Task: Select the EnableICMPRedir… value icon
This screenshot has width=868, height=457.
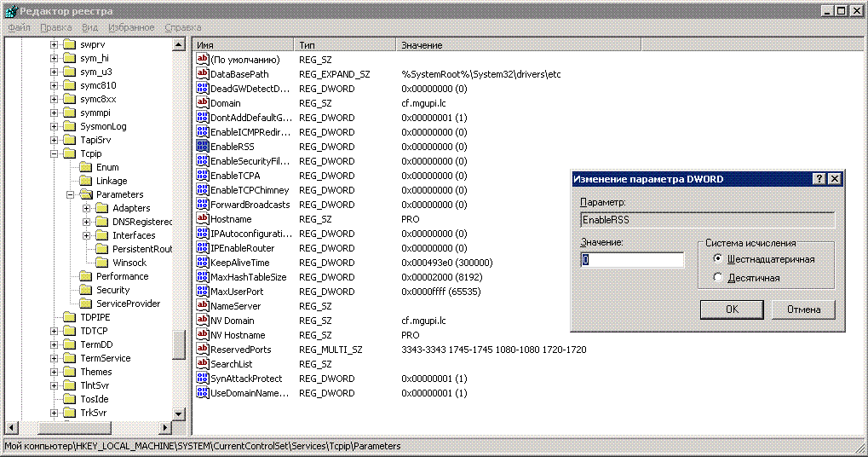Action: (203, 132)
